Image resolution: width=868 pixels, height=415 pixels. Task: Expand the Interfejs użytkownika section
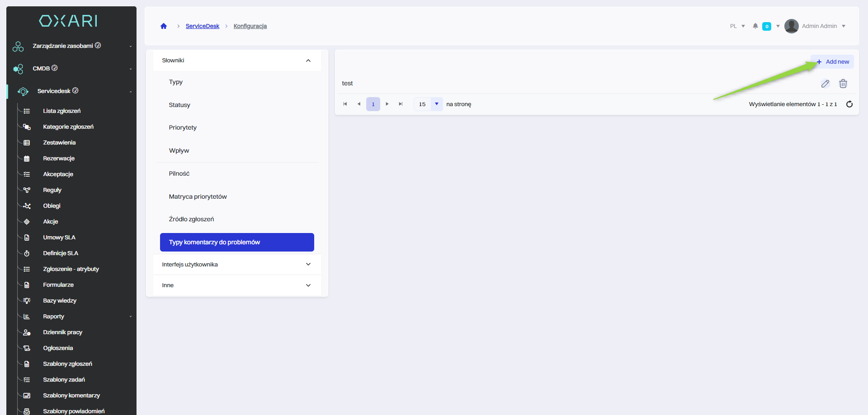(308, 265)
